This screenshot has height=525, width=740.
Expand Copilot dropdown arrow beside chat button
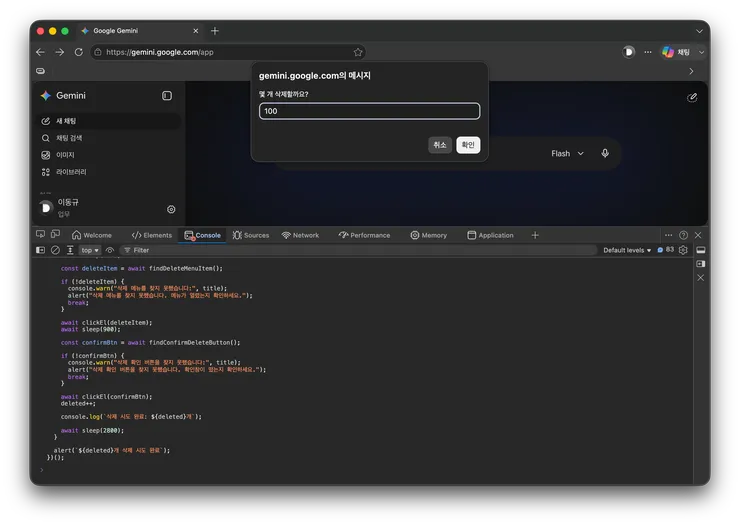701,52
